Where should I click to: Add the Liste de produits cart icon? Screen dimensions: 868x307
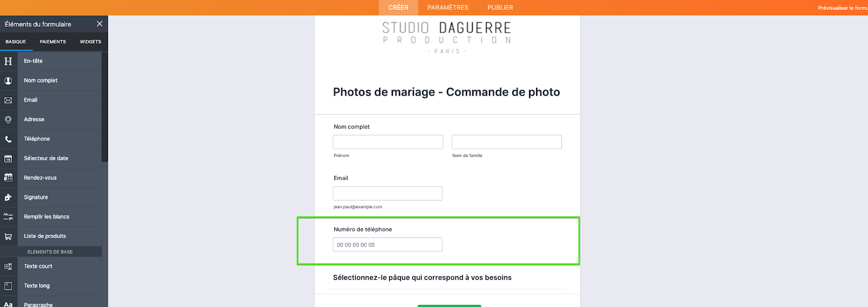pos(8,236)
